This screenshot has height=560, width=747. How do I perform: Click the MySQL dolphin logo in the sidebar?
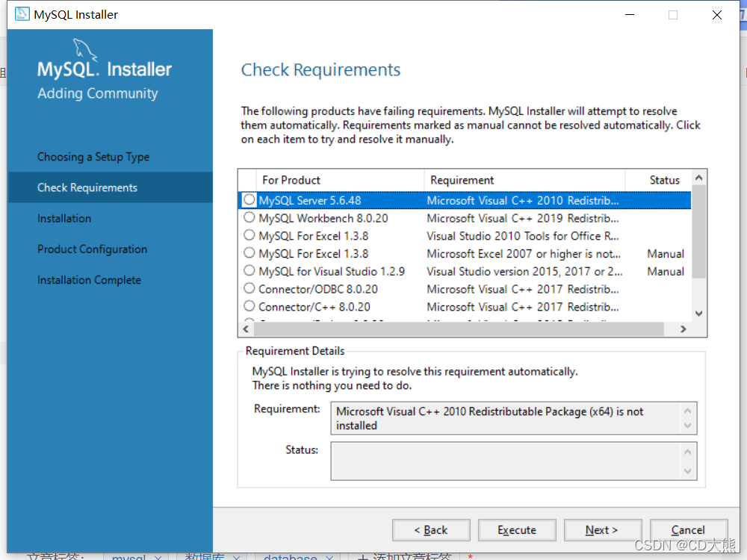point(85,49)
